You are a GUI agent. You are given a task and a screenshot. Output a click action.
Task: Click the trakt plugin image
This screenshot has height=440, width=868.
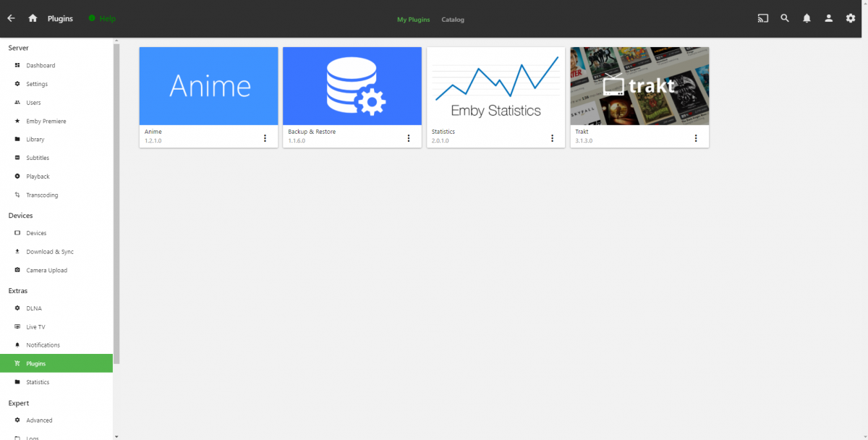pos(639,86)
